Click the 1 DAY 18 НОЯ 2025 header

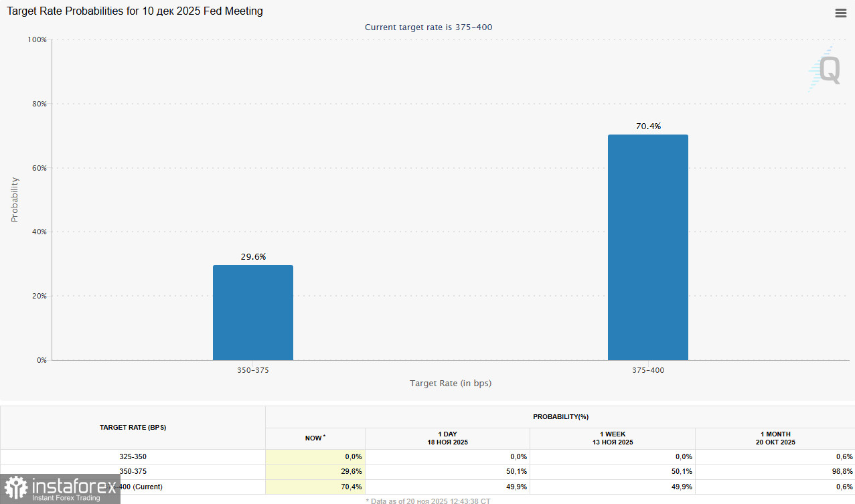447,438
